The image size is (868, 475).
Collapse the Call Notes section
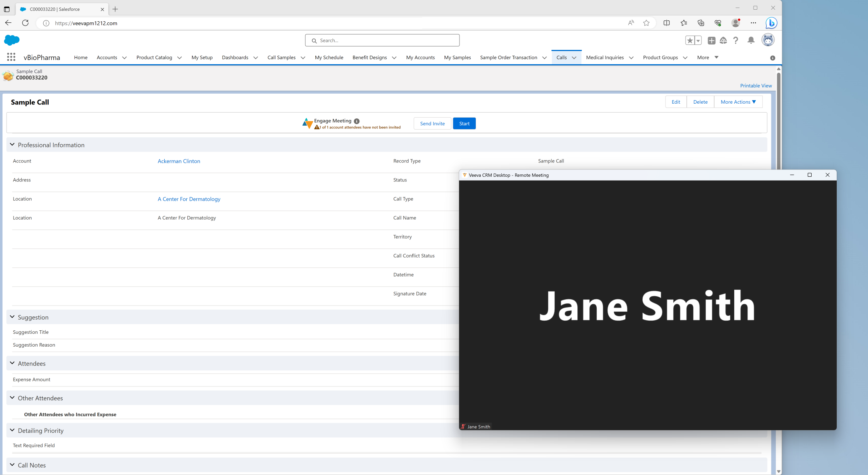[x=12, y=465]
